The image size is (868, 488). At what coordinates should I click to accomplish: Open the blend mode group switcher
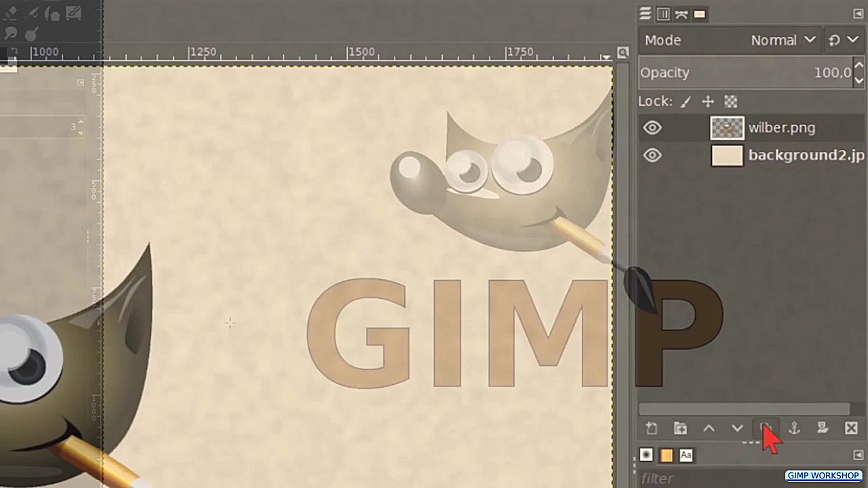point(844,40)
